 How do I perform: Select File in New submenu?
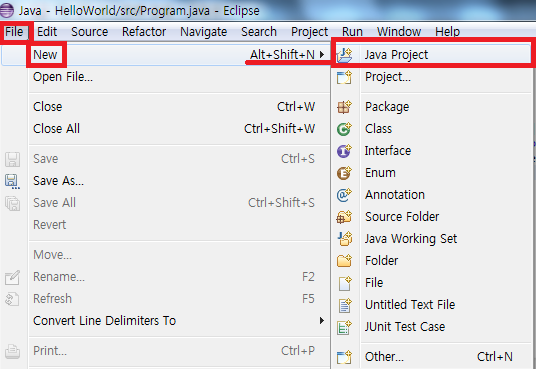tap(432, 282)
